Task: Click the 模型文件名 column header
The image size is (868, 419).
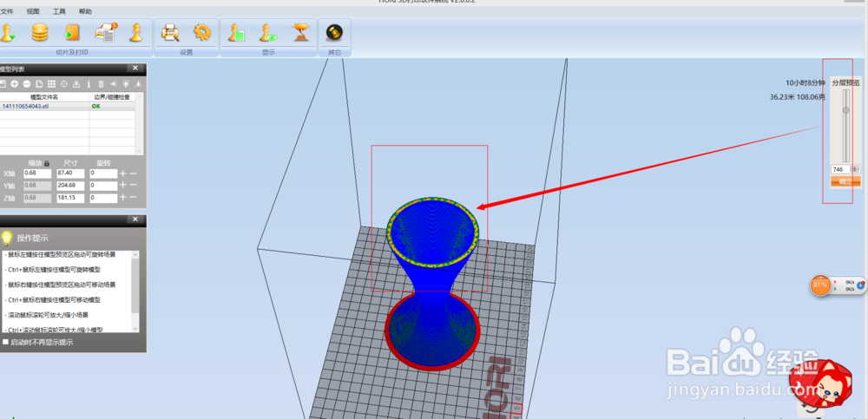Action: 45,97
